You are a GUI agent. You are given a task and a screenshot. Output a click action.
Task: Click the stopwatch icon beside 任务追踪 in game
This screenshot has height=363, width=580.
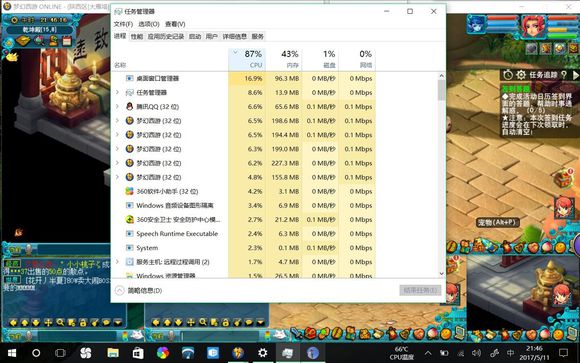click(x=508, y=75)
